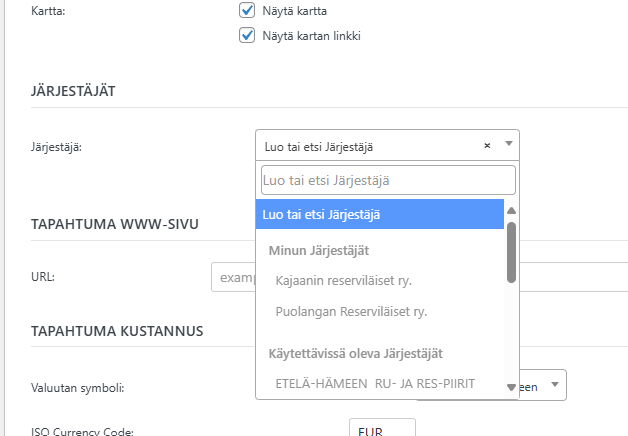Focus the URL input field
The height and width of the screenshot is (436, 628).
click(x=233, y=276)
